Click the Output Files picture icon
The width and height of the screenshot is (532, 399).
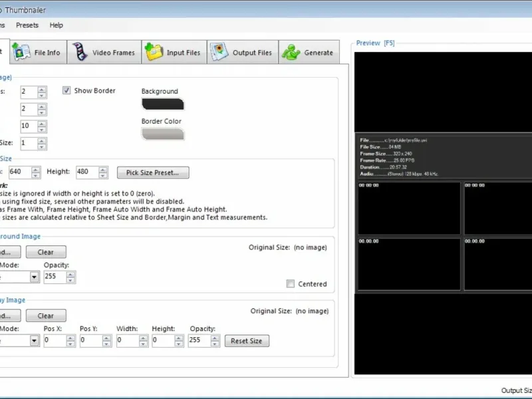click(x=219, y=52)
